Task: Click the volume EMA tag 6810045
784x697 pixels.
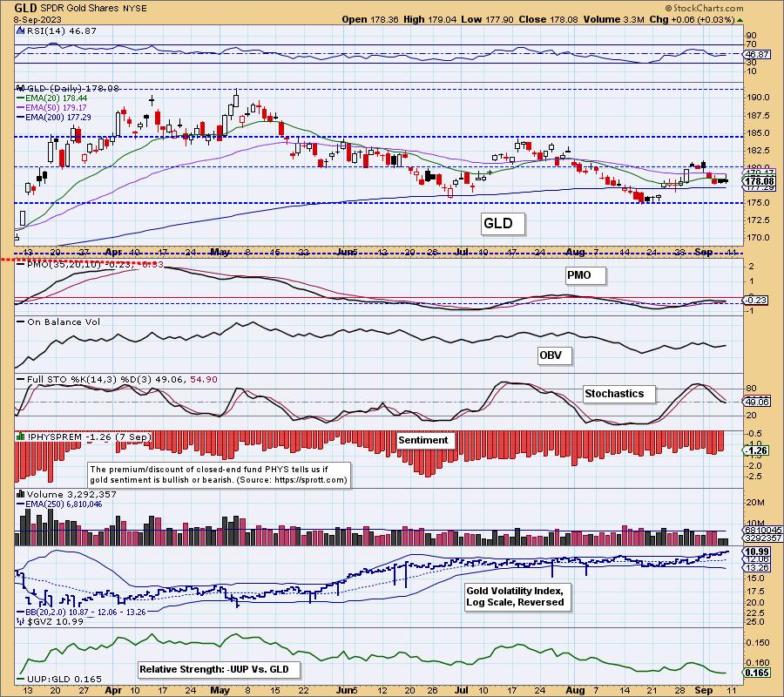Action: tap(763, 530)
